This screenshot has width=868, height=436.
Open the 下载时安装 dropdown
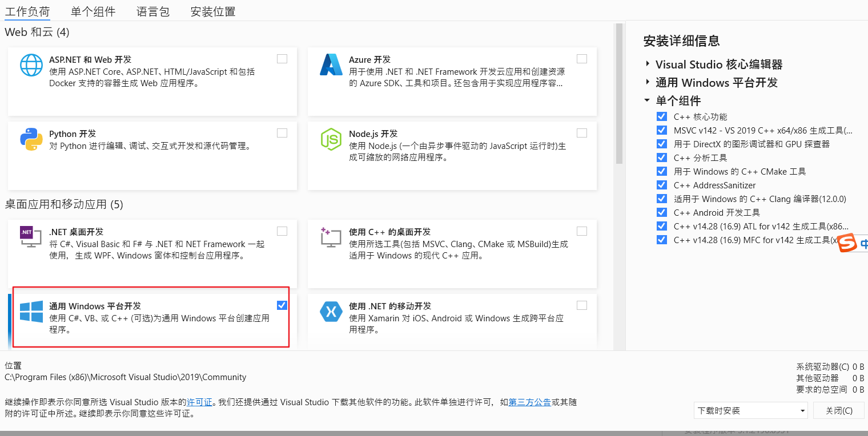click(x=750, y=410)
